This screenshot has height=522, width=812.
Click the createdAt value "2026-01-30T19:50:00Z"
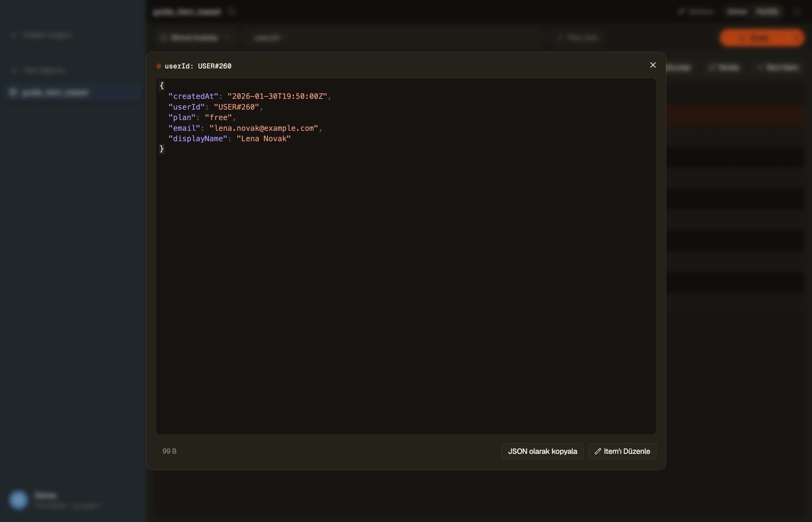[x=277, y=96]
